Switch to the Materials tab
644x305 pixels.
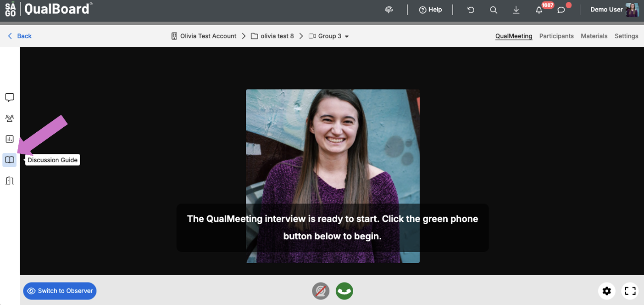coord(594,36)
